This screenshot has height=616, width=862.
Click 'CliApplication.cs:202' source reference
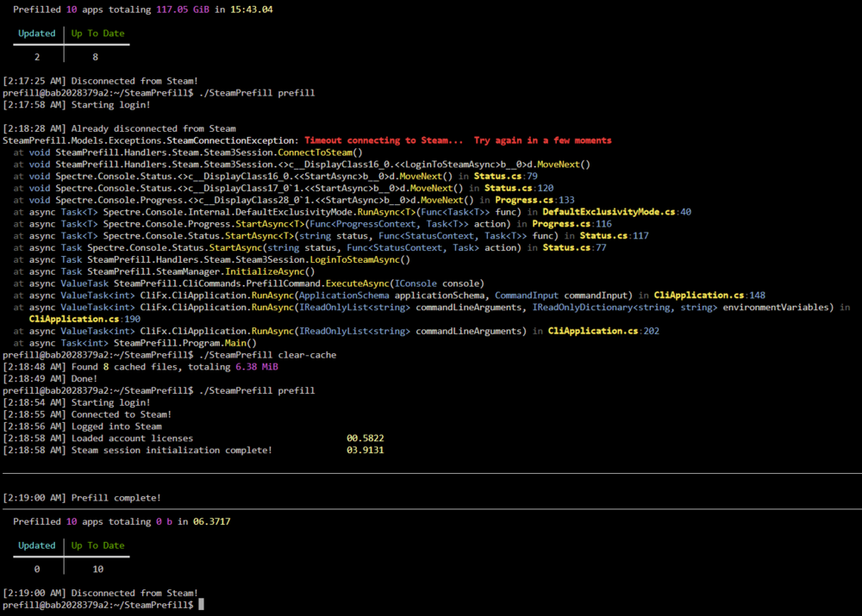[x=603, y=331]
